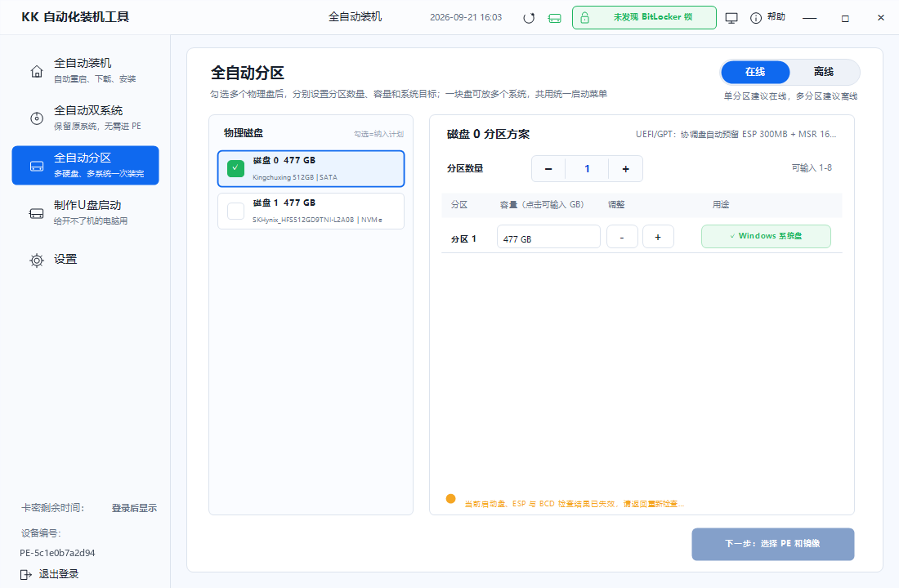This screenshot has height=588, width=899.
Task: Open 设置 settings menu
Action: 86,260
